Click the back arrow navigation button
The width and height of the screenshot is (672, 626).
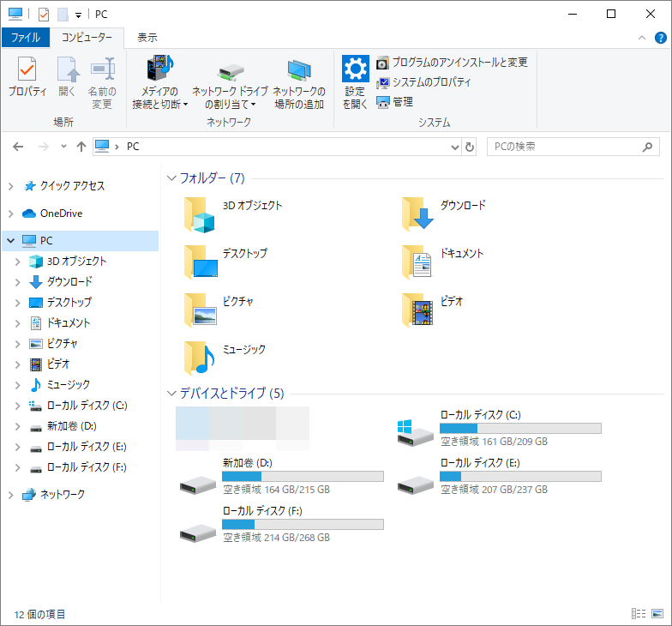(18, 147)
